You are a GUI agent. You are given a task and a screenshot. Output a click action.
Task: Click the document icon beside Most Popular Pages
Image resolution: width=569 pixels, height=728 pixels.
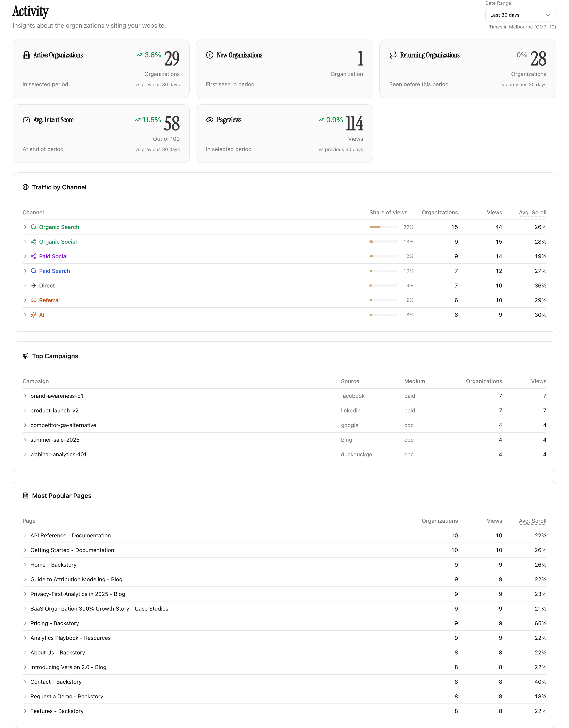click(26, 496)
